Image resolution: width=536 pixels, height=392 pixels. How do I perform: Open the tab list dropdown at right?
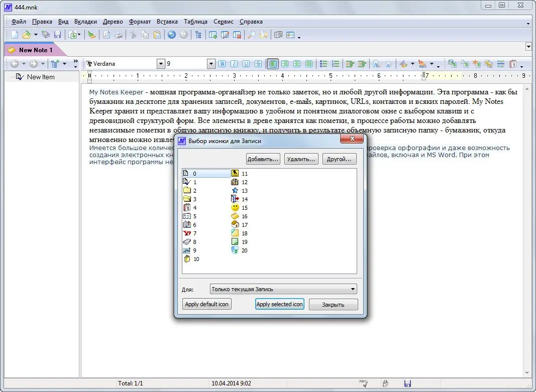528,47
